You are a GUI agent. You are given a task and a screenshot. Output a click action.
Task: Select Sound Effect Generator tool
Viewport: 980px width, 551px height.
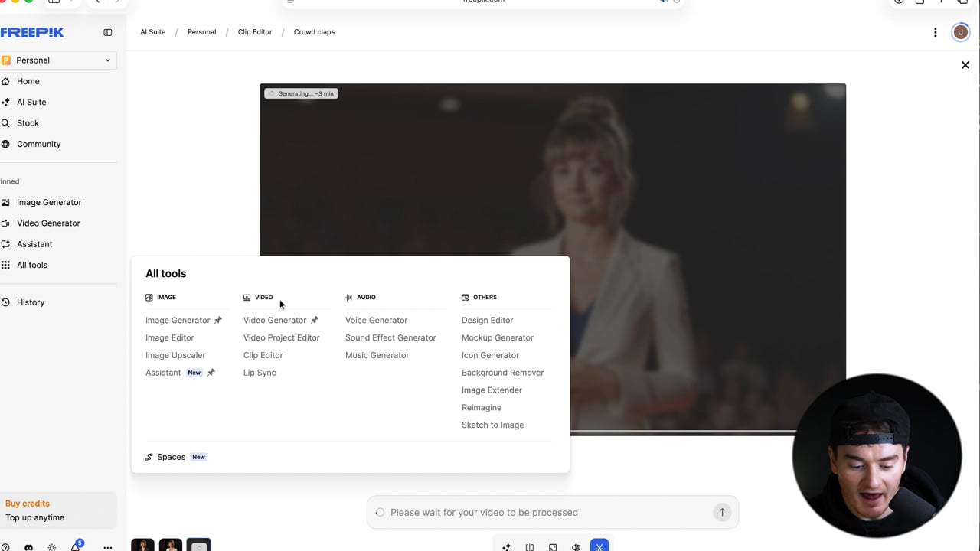pos(390,338)
